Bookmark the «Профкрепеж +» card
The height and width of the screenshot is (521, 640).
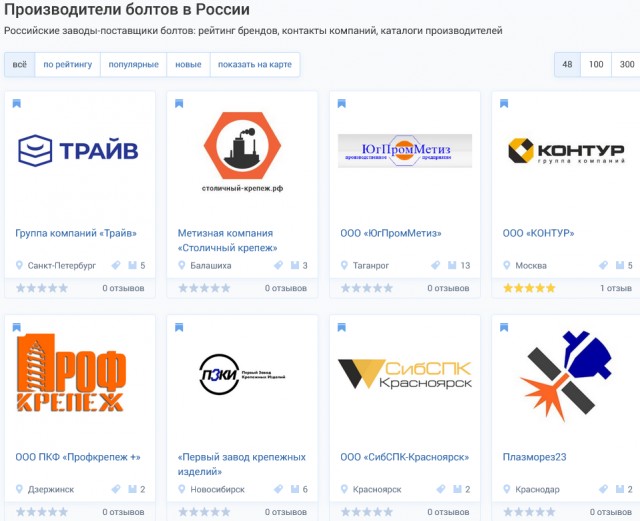(x=17, y=327)
